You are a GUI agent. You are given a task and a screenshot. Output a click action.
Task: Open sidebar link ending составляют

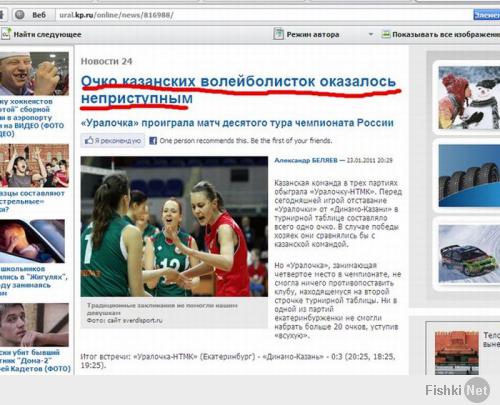click(32, 201)
